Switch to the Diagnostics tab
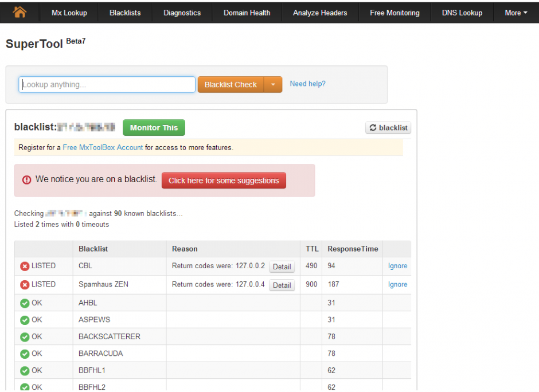 182,12
